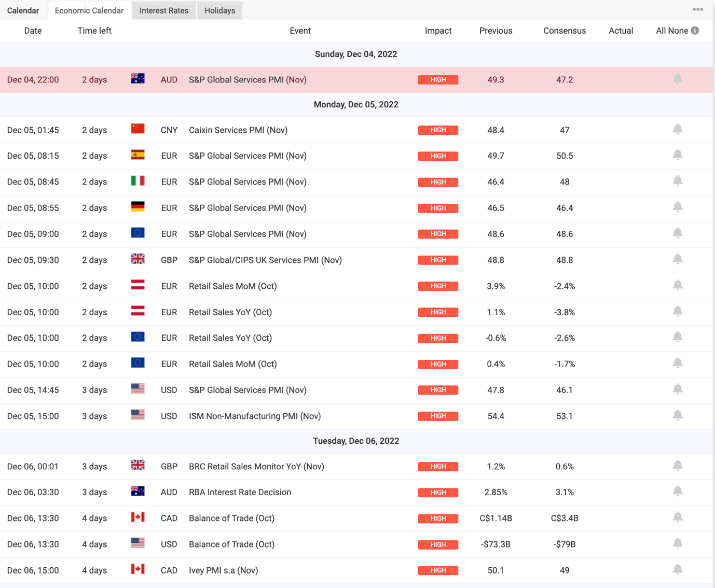Screen dimensions: 715x588
Task: Select the Economic Calendar tab
Action: pos(89,10)
